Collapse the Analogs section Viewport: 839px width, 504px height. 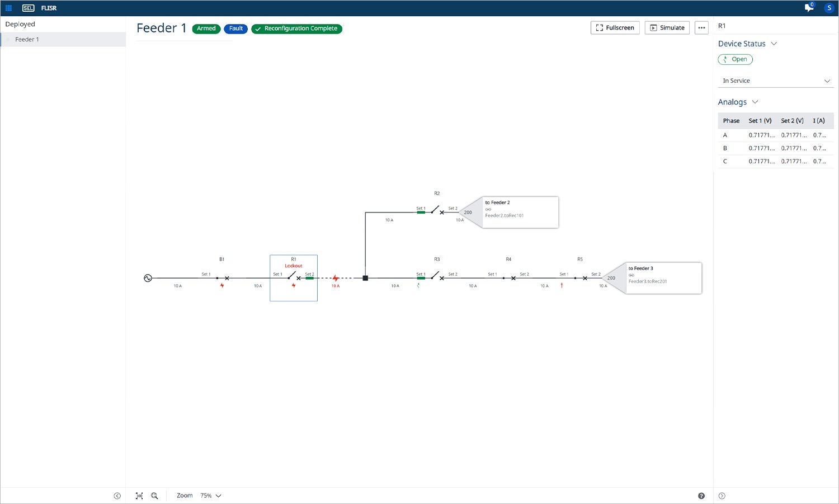[x=755, y=102]
